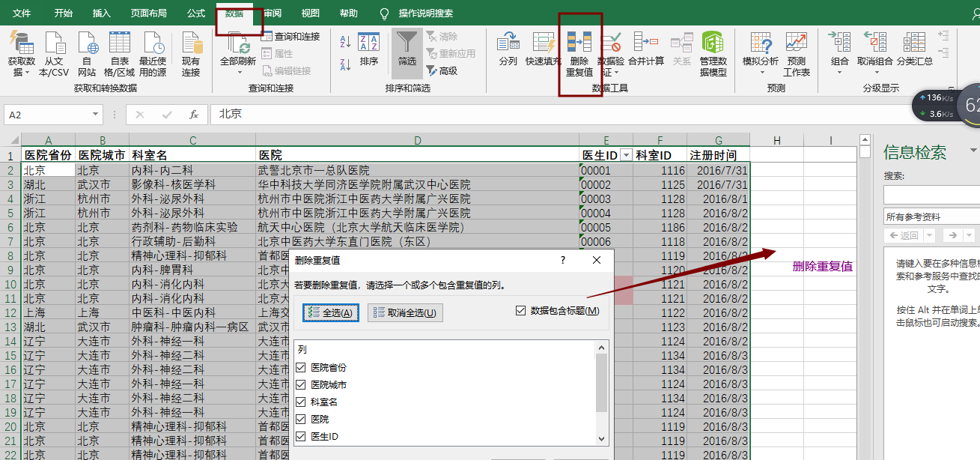Switch to the 插入 (Insert) tab

pyautogui.click(x=101, y=13)
